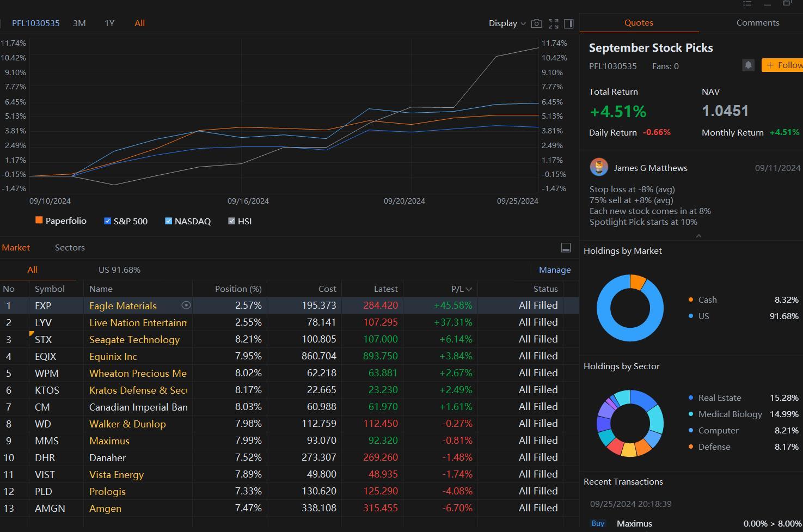
Task: Click the AMGN symbol cell
Action: [x=50, y=509]
